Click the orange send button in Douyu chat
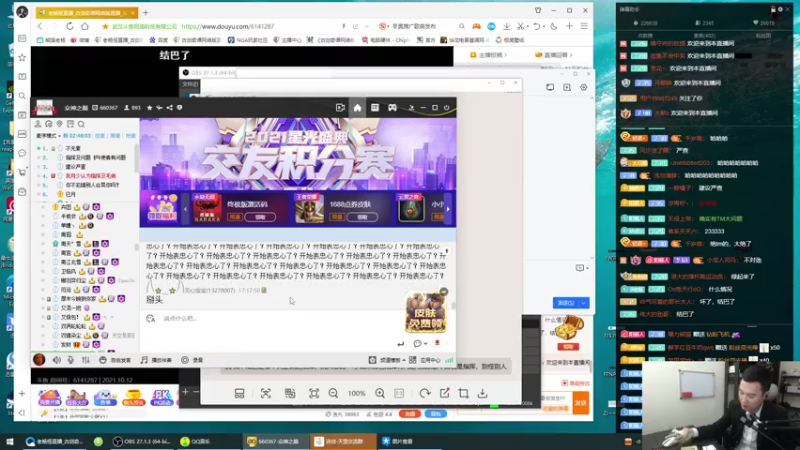Screen dimensions: 800x450 tap(581, 403)
